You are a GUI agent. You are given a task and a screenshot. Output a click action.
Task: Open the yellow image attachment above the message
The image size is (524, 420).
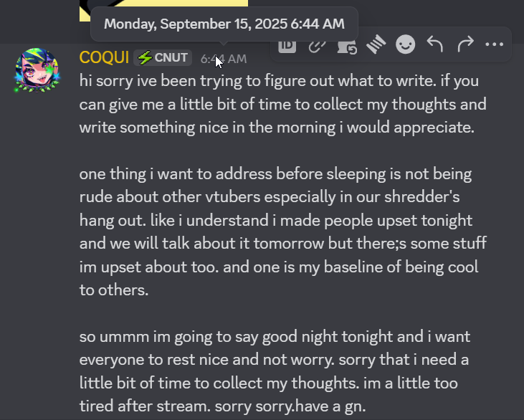point(163,11)
